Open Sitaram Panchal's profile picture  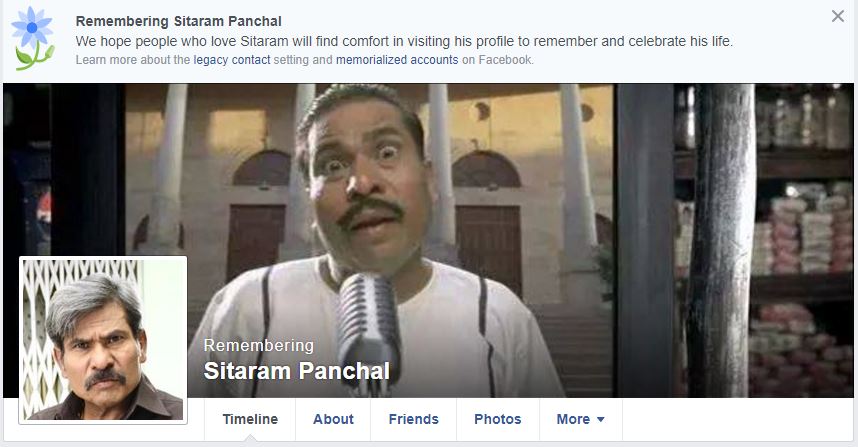point(103,340)
